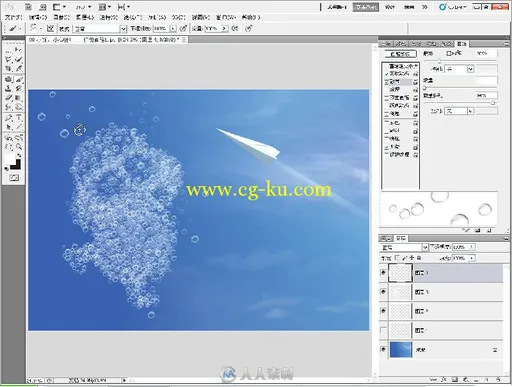This screenshot has height=387, width=512.
Task: Open the flow slider arrow in options bar
Action: [224, 29]
